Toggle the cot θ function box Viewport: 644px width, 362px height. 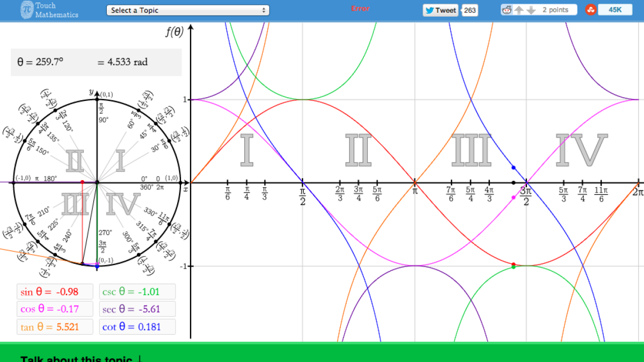point(137,327)
